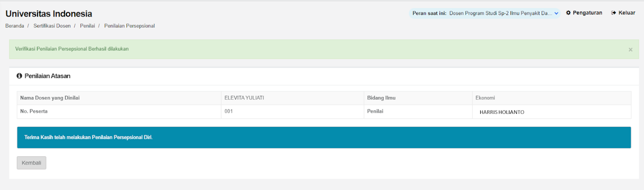Click the Penilai label in the table
This screenshot has width=644, height=190.
tap(375, 111)
